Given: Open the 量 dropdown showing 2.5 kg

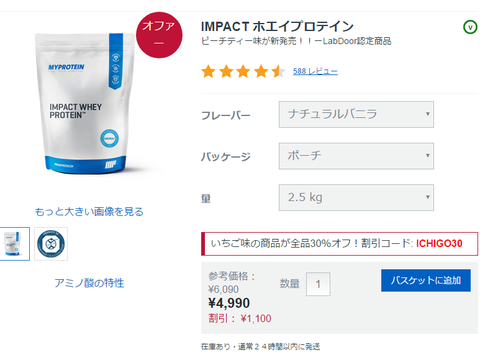Looking at the screenshot, I should pyautogui.click(x=356, y=197).
